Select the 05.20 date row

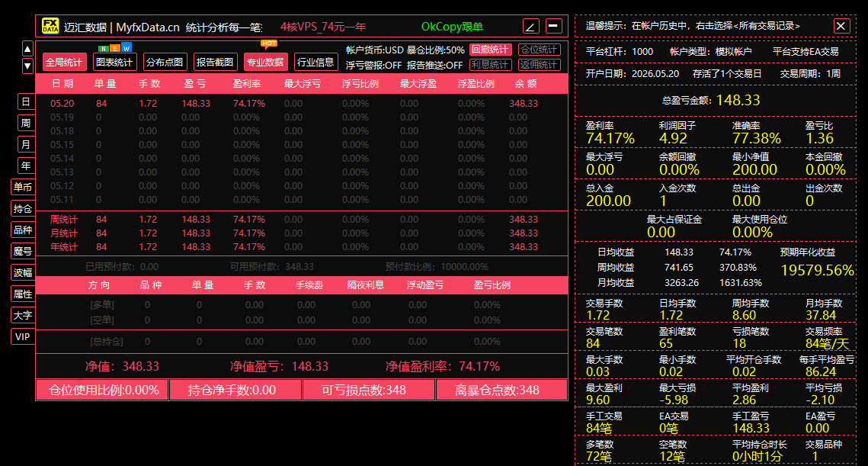point(302,104)
